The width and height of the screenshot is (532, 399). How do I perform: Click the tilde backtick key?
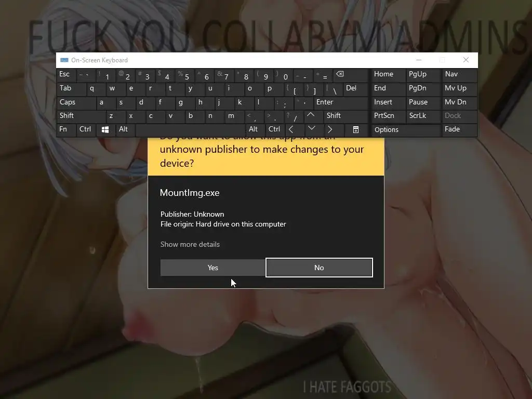[x=86, y=75]
